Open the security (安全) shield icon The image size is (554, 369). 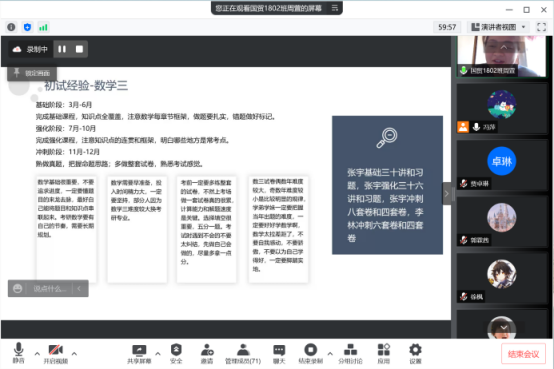pos(176,353)
